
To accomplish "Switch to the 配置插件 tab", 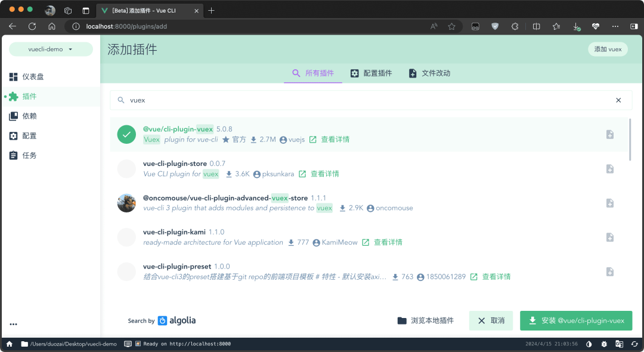I will coord(371,73).
